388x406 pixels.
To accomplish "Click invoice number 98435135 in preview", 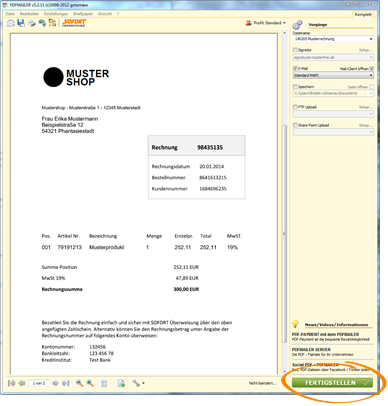I will [x=210, y=147].
